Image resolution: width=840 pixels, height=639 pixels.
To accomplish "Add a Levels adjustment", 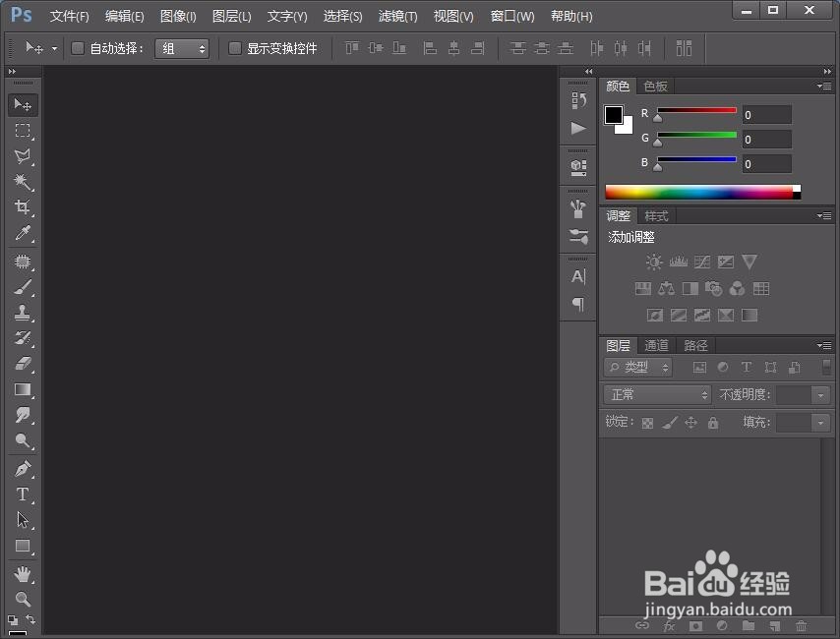I will 679,261.
